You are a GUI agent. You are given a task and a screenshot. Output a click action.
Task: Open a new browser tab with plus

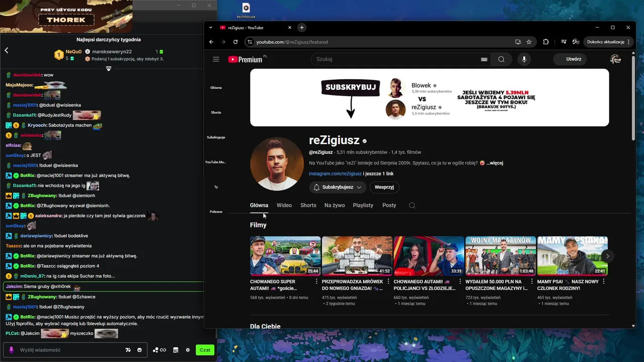pyautogui.click(x=301, y=28)
